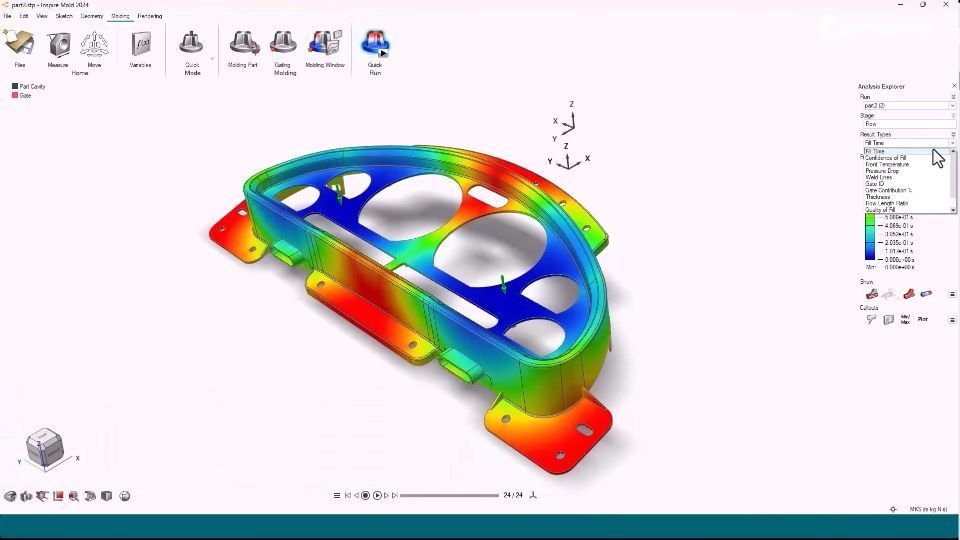This screenshot has height=540, width=960.
Task: Select Gate ID result type
Action: [x=874, y=184]
